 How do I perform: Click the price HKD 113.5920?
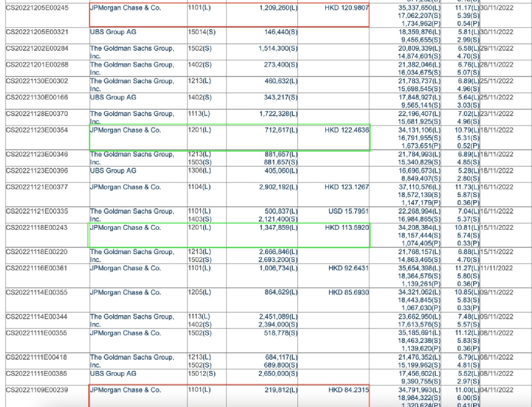click(347, 227)
